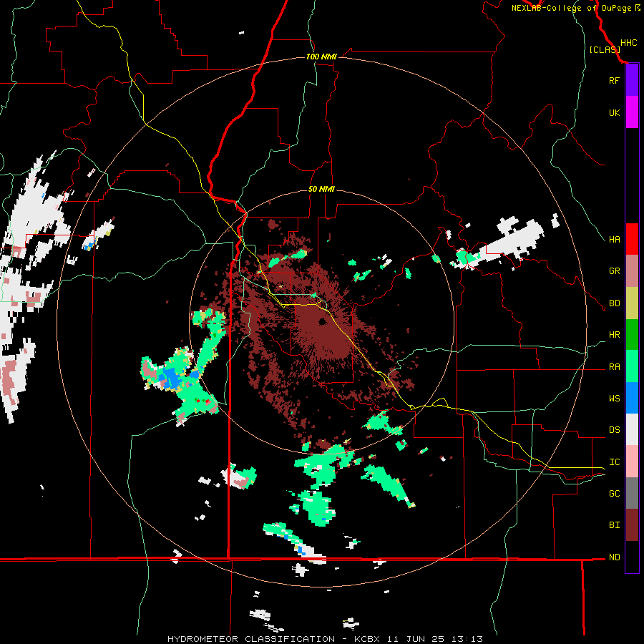Click the UK magenta legend swatch
The height and width of the screenshot is (644, 644).
[632, 112]
